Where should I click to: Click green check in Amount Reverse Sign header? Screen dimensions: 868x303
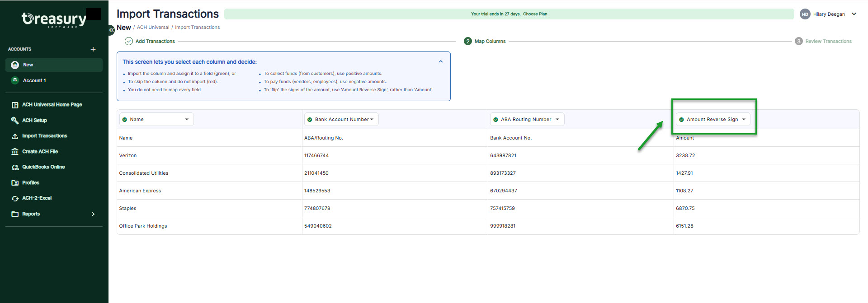click(x=681, y=120)
